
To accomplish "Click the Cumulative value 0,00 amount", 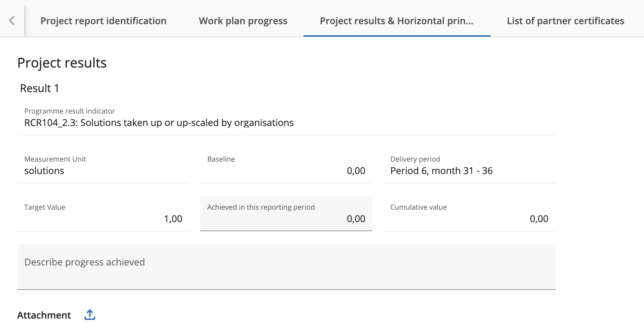I will point(539,219).
